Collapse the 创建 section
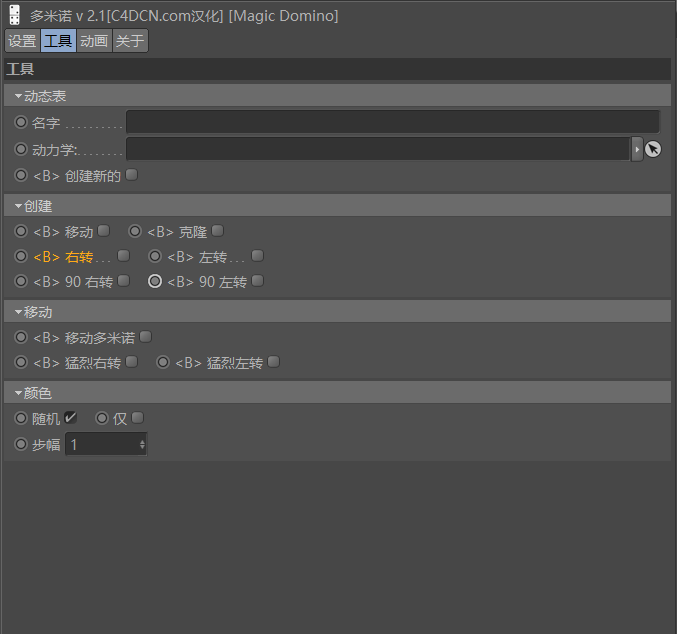677x634 pixels. 19,206
